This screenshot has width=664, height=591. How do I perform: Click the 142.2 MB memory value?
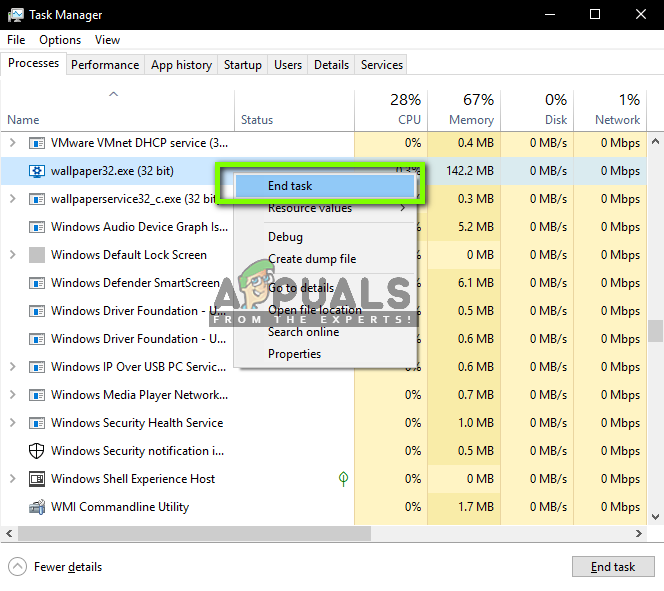[470, 171]
